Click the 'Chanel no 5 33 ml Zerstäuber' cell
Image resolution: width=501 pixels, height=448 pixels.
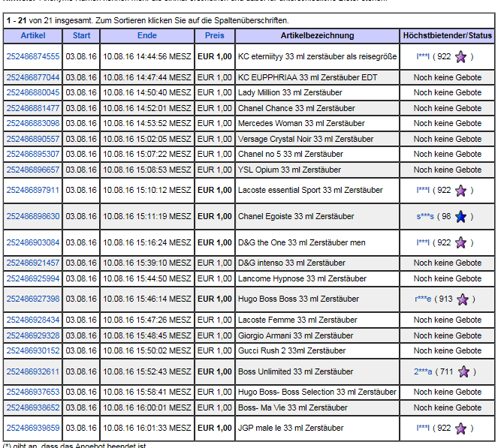click(x=317, y=155)
